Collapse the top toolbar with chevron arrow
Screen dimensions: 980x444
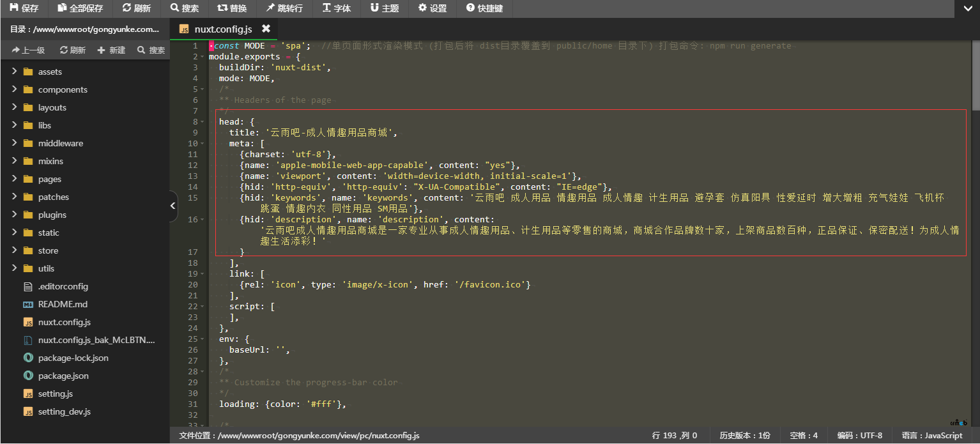(x=967, y=8)
